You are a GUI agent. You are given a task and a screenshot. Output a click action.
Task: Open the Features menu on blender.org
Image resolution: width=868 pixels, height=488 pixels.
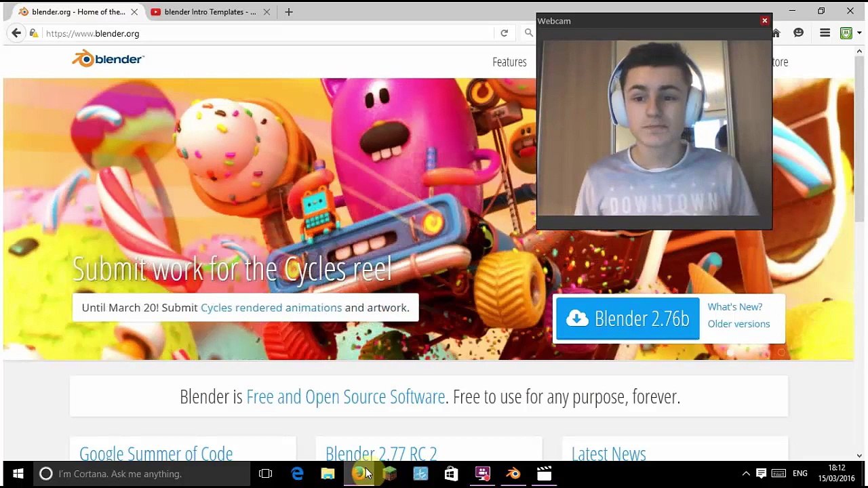[x=509, y=62]
